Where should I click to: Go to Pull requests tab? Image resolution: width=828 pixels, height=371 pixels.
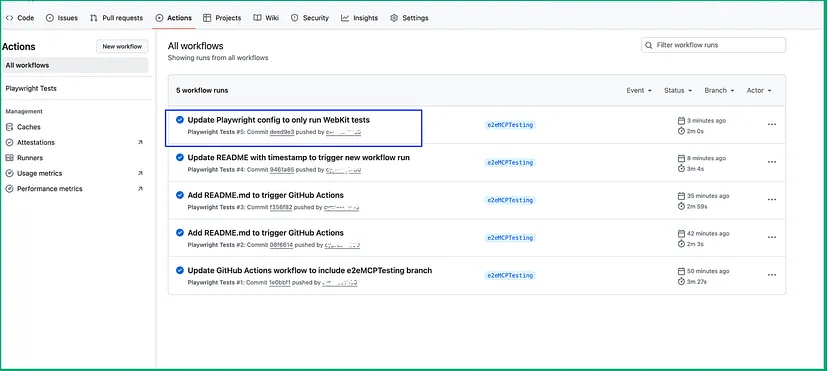[116, 18]
